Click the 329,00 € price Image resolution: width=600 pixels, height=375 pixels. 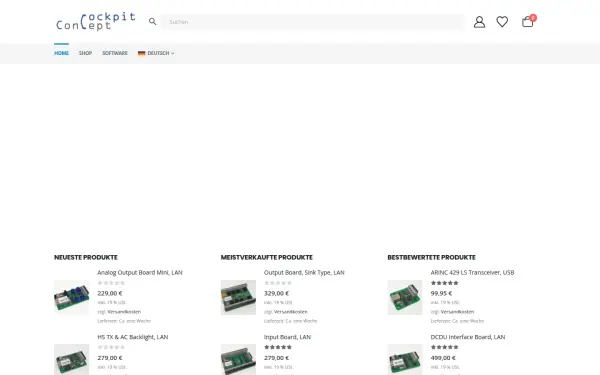[x=276, y=293]
